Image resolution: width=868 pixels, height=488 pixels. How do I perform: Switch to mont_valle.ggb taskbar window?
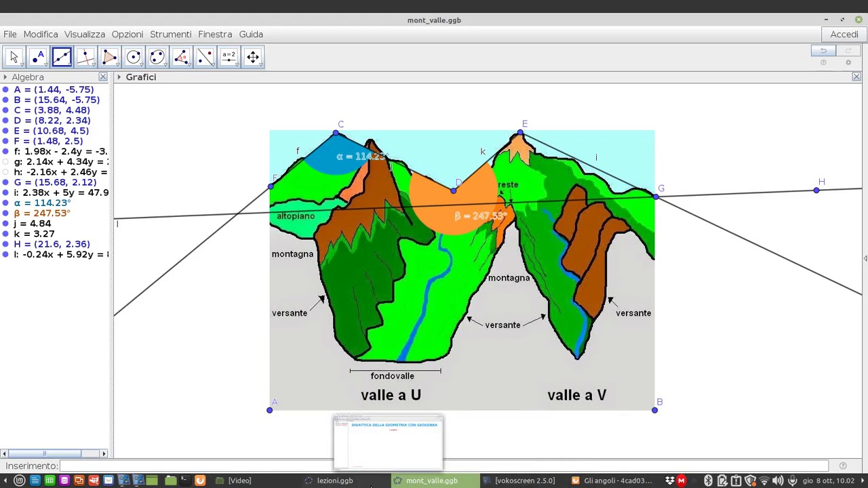tap(431, 481)
